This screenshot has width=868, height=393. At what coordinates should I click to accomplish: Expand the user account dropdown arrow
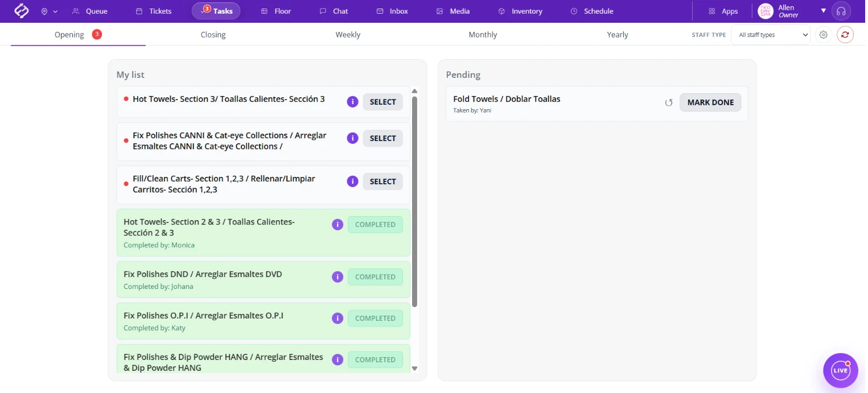pyautogui.click(x=823, y=11)
